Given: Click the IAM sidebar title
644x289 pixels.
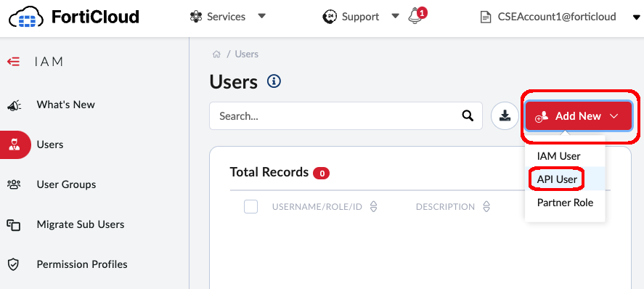Looking at the screenshot, I should pyautogui.click(x=49, y=62).
